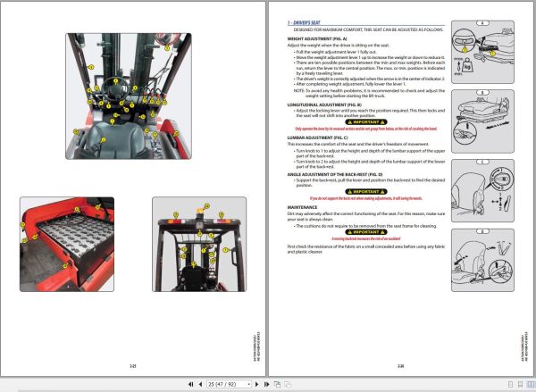Click the greyed next view icon
Viewport: 536px width, 392px height.
click(288, 385)
